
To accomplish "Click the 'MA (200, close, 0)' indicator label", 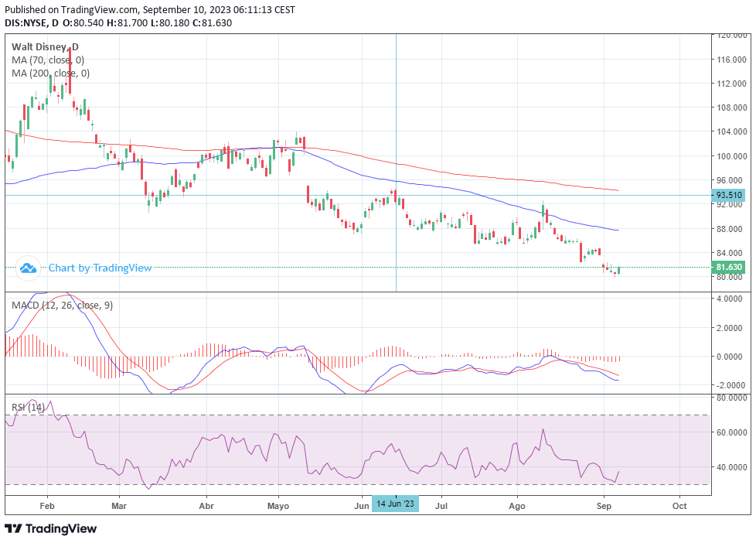I will pyautogui.click(x=50, y=73).
